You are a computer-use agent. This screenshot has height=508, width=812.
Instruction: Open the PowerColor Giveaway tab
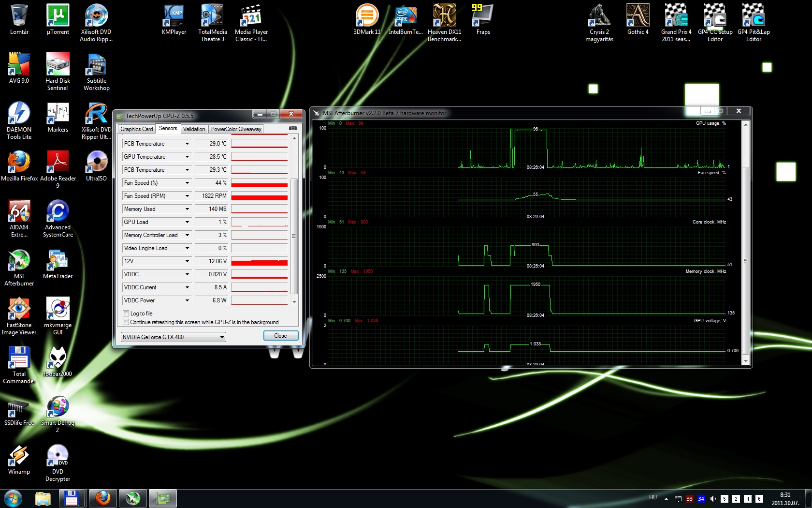(236, 129)
